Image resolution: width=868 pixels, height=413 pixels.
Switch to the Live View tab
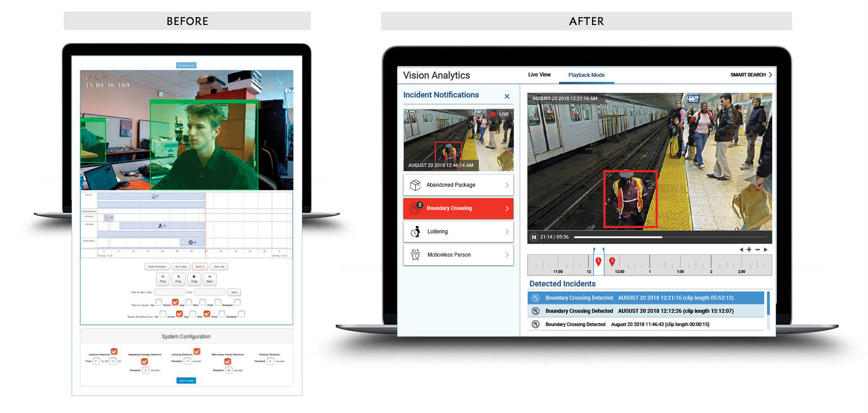[539, 75]
